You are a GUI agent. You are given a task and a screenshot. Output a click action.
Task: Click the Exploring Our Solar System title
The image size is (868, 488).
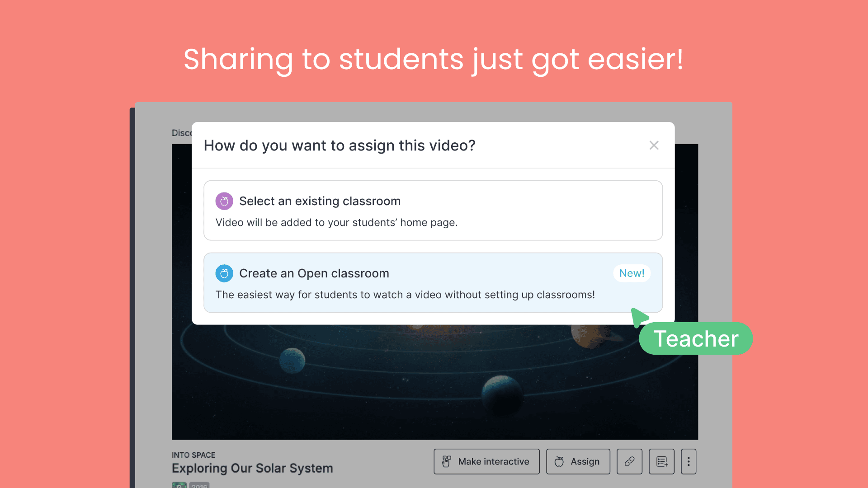tap(252, 468)
